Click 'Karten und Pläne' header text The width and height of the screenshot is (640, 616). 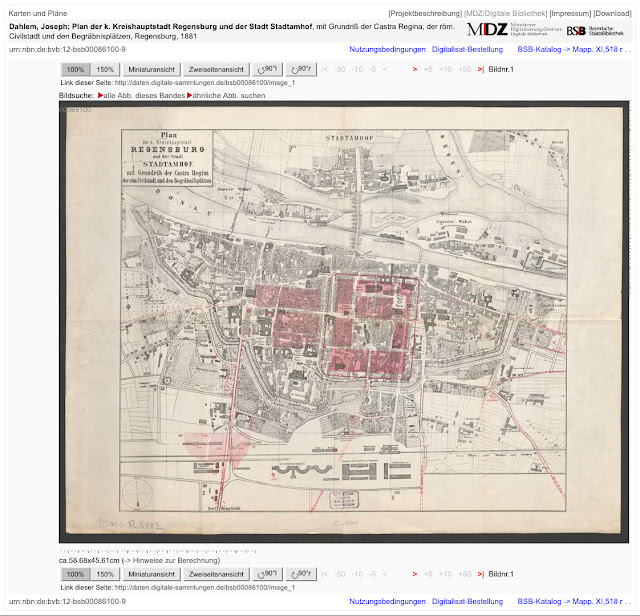[38, 13]
